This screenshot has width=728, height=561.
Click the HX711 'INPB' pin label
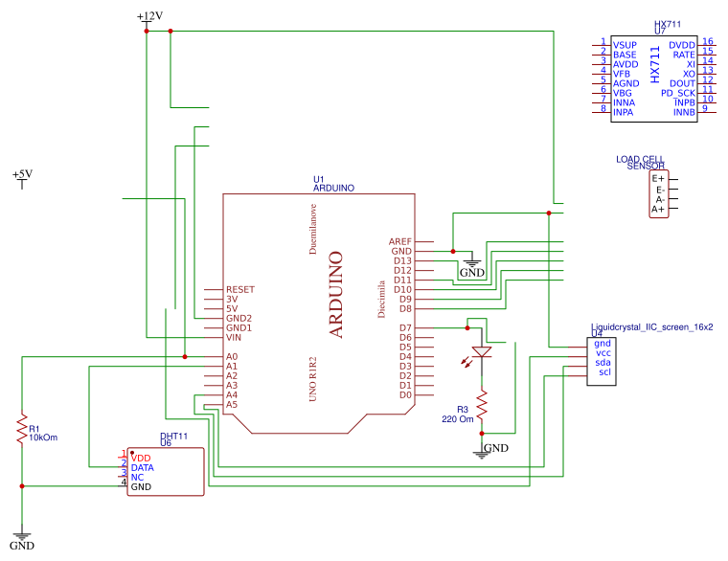(x=684, y=103)
